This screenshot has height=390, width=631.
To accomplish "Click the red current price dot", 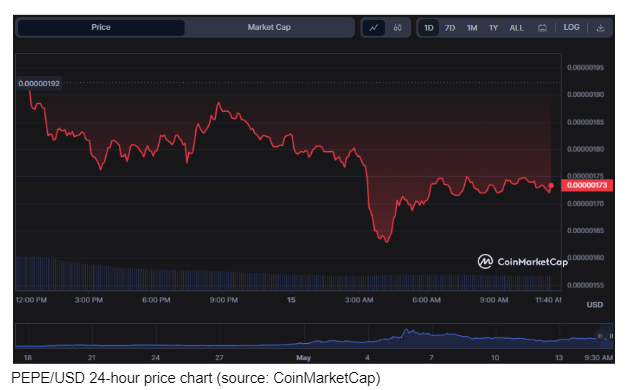I will pos(551,186).
